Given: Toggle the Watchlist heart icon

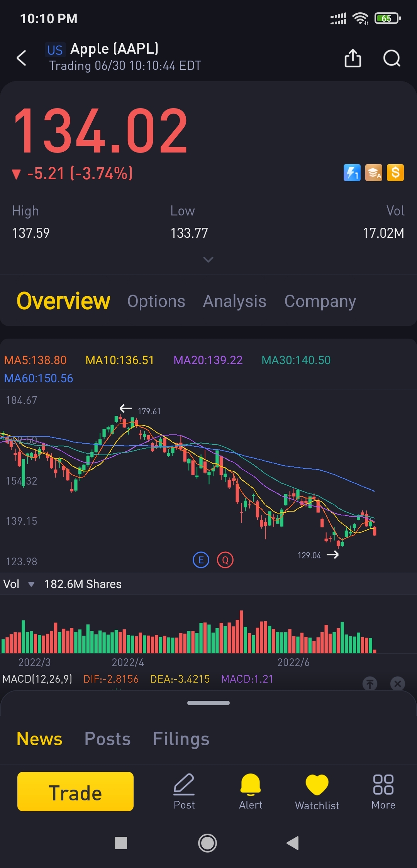Looking at the screenshot, I should coord(317,792).
